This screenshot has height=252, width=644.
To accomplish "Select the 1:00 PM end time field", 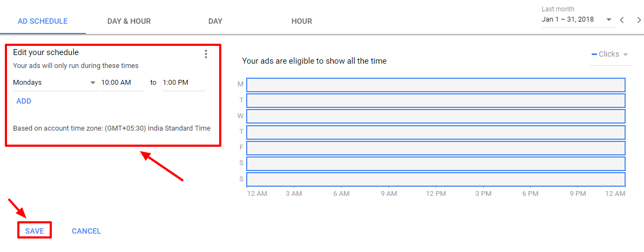I will [184, 83].
